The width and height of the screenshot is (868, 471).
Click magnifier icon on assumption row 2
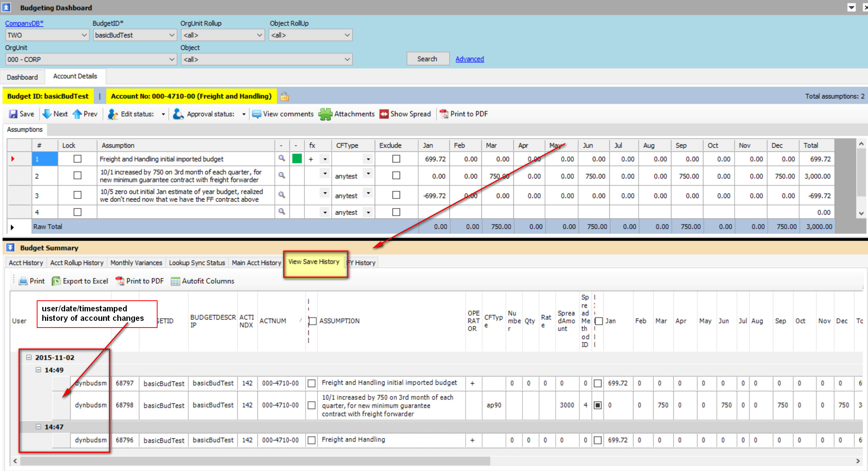[x=282, y=175]
